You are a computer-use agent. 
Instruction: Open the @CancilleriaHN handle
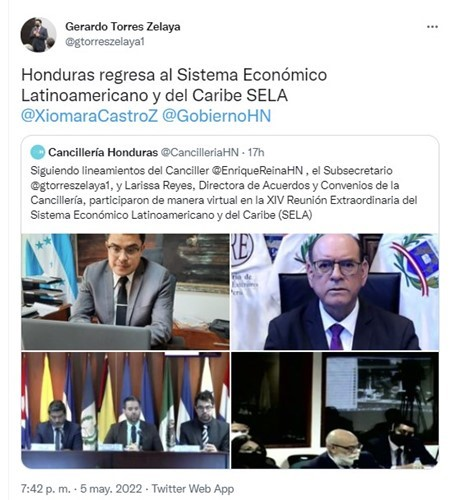point(200,152)
